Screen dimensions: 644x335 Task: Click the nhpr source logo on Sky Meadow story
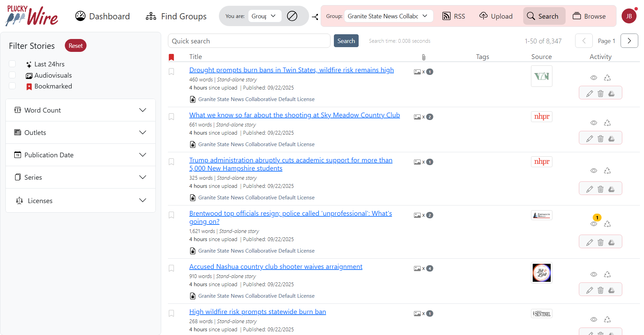542,117
